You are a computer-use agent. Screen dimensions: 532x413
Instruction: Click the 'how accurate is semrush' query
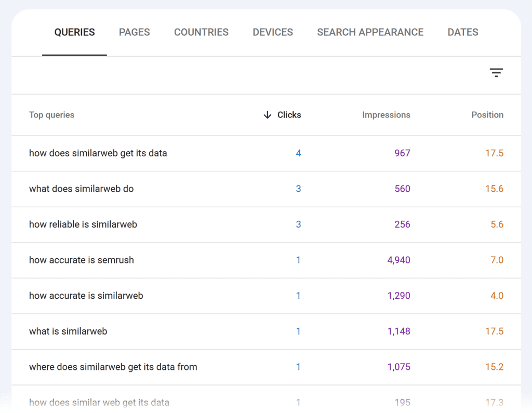point(82,260)
